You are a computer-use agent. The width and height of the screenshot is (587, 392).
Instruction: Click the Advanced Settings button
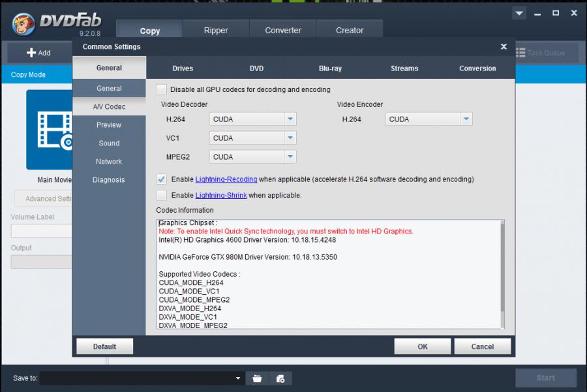[44, 198]
